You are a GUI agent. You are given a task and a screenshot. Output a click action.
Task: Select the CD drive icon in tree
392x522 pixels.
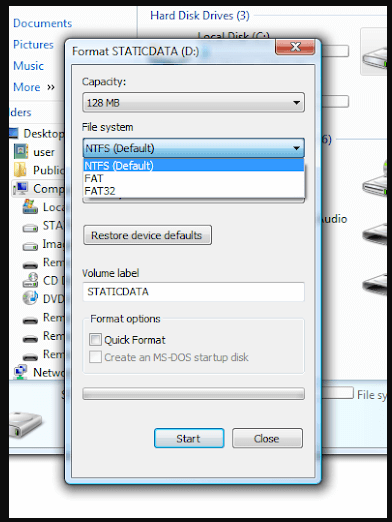click(30, 280)
